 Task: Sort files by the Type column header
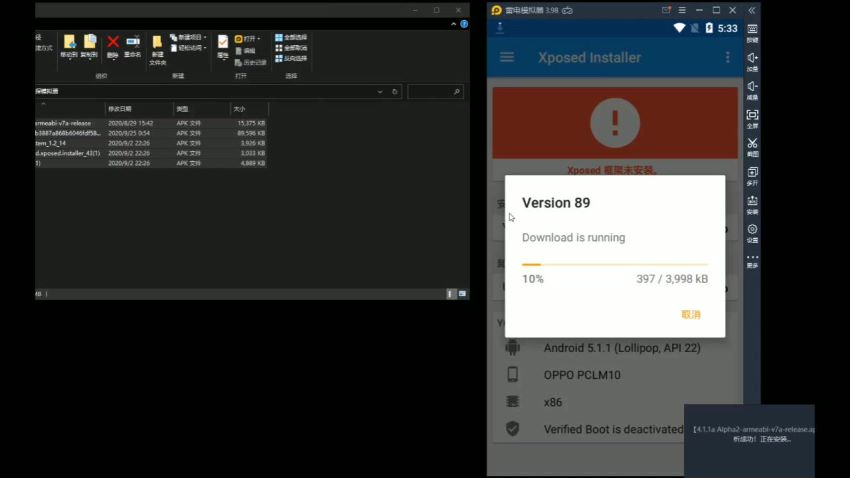pos(201,109)
